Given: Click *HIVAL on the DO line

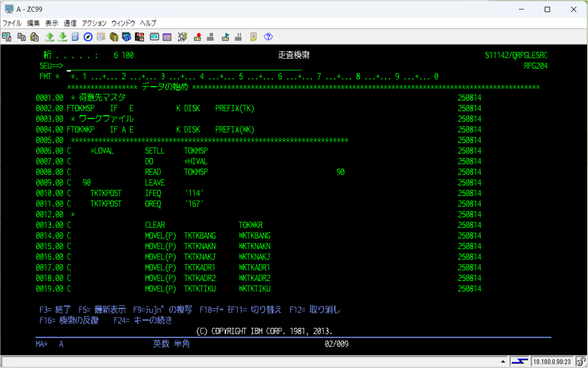Looking at the screenshot, I should click(196, 161).
